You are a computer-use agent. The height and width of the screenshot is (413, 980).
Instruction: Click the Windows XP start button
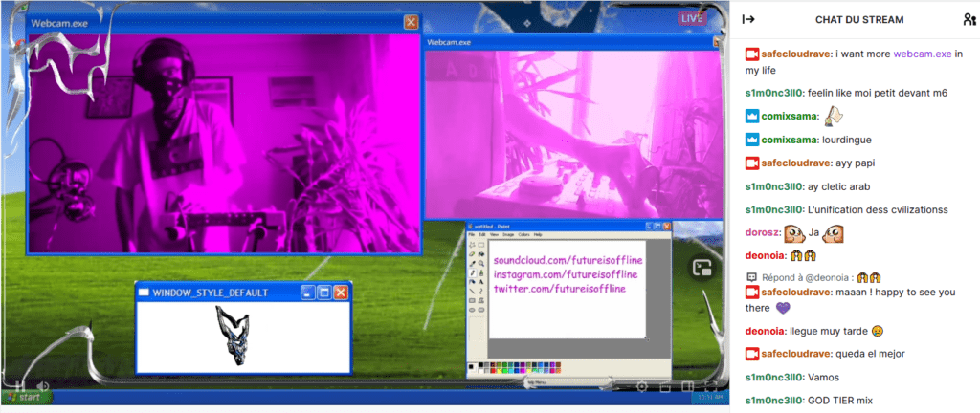coord(25,398)
